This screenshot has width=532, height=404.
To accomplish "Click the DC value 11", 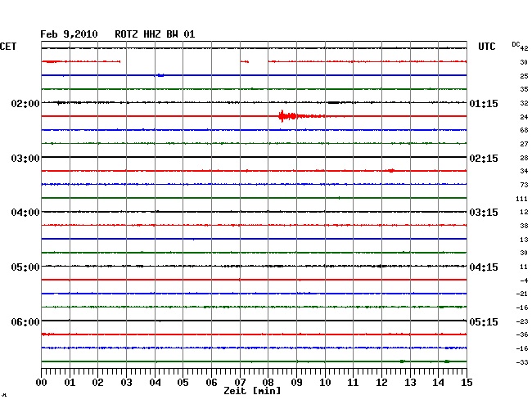I will click(524, 267).
